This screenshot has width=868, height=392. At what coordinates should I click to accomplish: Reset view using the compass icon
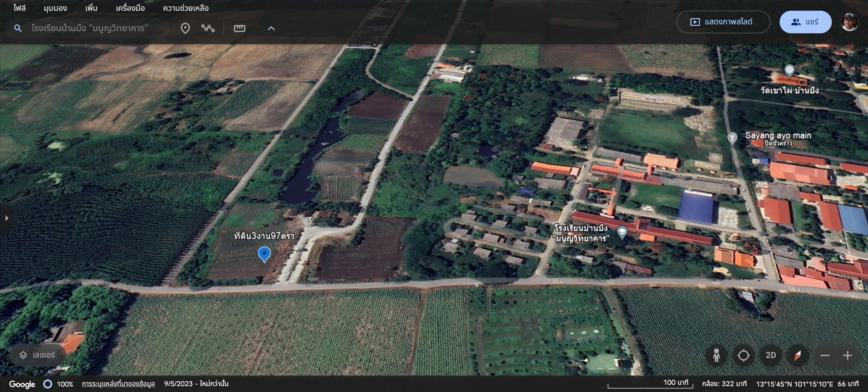tap(797, 355)
